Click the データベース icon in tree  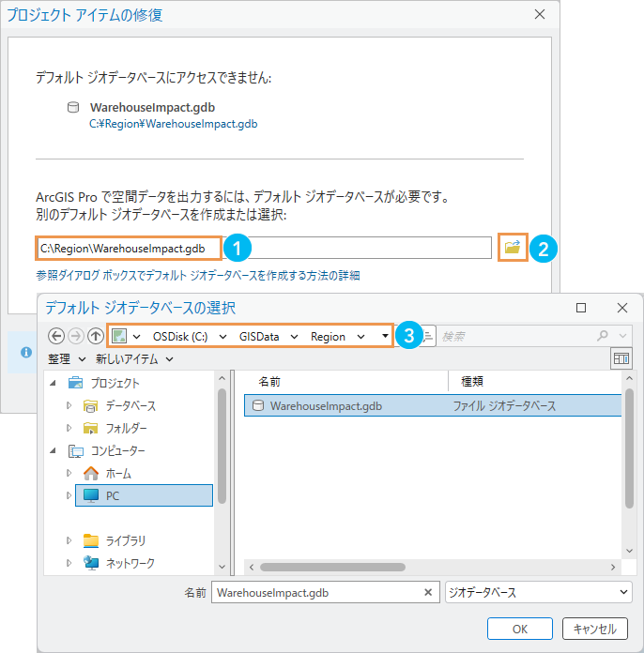90,405
